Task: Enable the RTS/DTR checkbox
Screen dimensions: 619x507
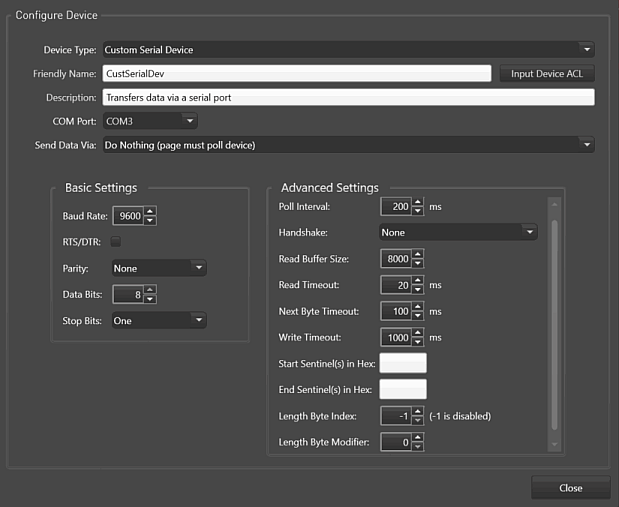Action: point(116,242)
